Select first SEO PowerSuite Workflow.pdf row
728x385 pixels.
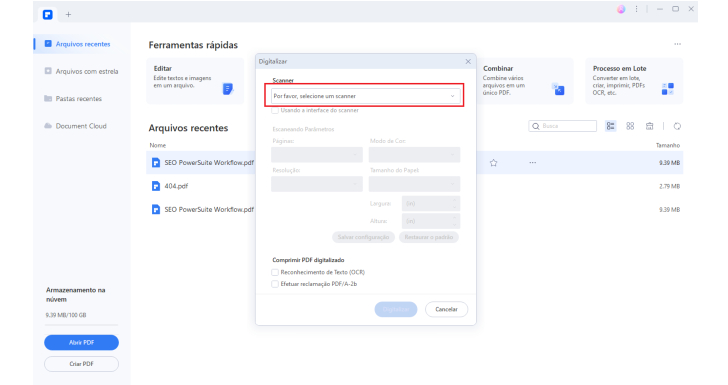tap(415, 163)
